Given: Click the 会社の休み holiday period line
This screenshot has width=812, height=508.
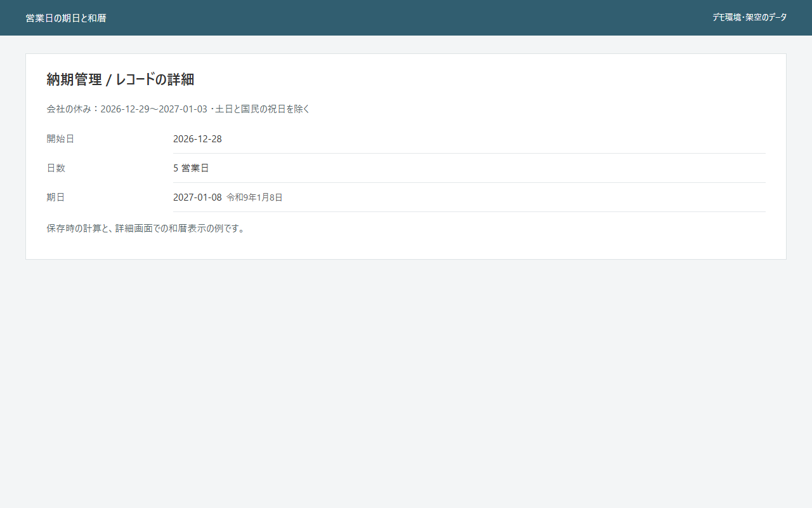Looking at the screenshot, I should coord(178,109).
